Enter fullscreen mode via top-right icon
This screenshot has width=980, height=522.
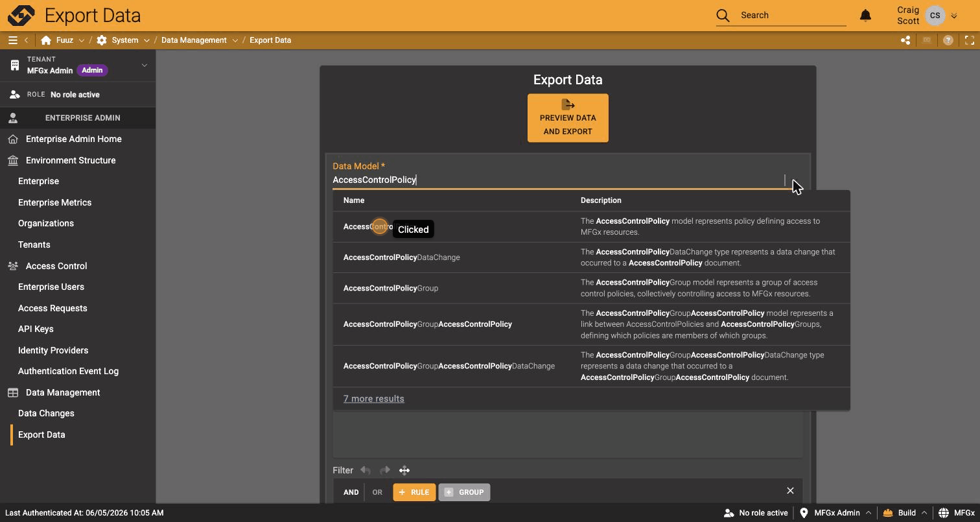click(x=970, y=40)
